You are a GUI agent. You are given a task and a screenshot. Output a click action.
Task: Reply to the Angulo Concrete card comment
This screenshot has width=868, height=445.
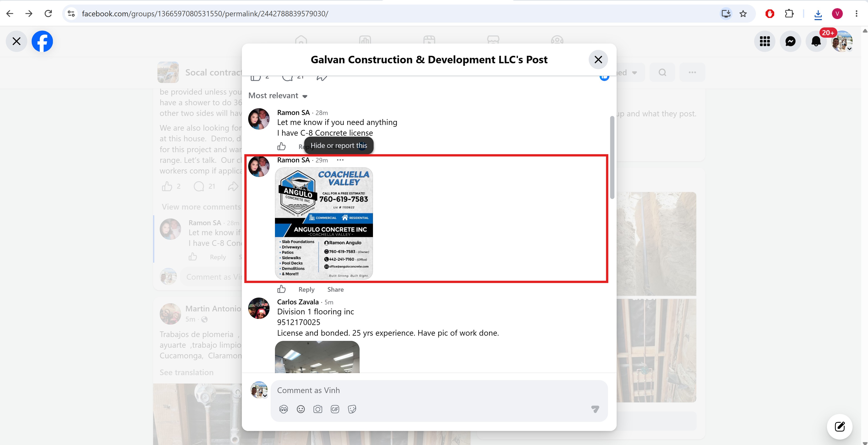(x=306, y=289)
